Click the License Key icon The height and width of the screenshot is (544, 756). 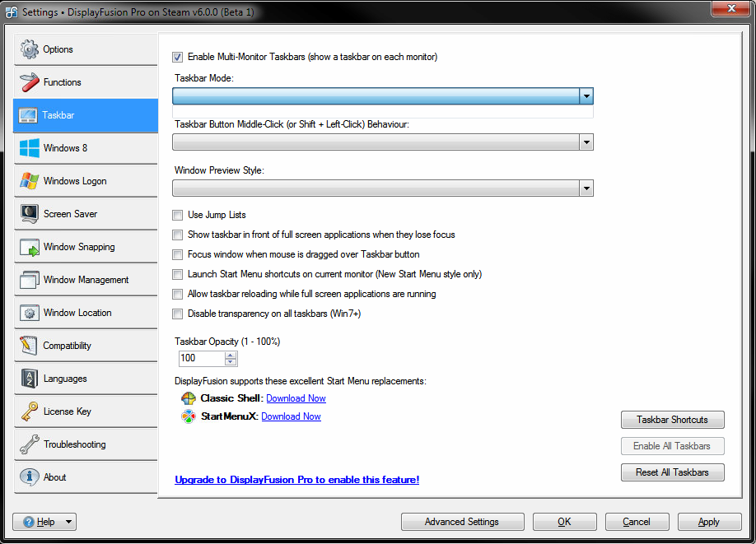(x=30, y=411)
